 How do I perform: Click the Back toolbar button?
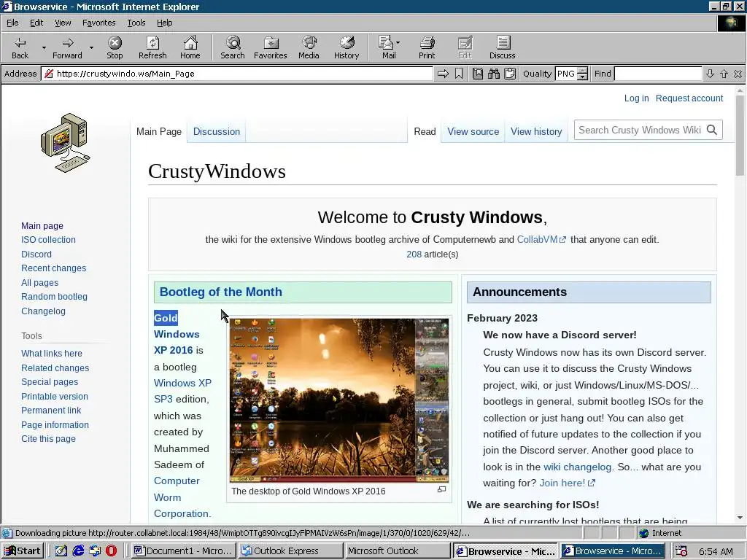click(20, 47)
